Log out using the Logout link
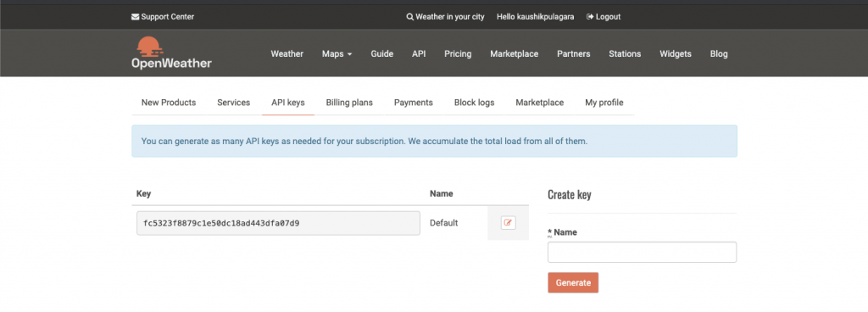The height and width of the screenshot is (312, 868). [x=604, y=17]
